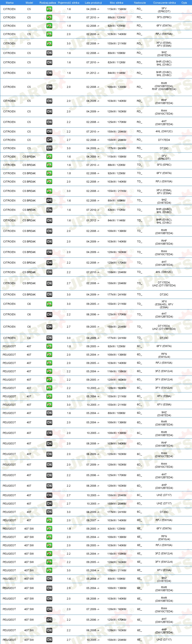Click petrol icon in Citroen C5 88kW/120KM row
The image size is (192, 644).
[x=49, y=17]
